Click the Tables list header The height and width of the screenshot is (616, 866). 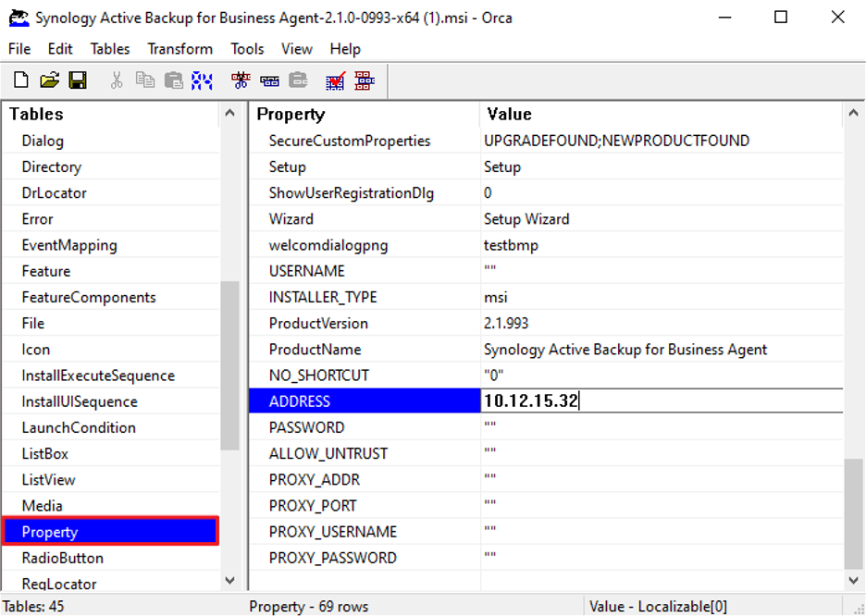point(110,115)
